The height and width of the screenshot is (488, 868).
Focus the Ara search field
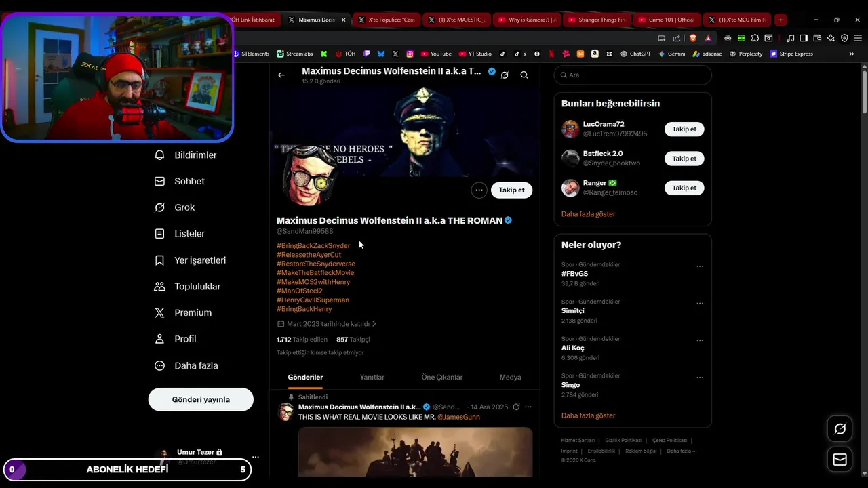(x=633, y=75)
